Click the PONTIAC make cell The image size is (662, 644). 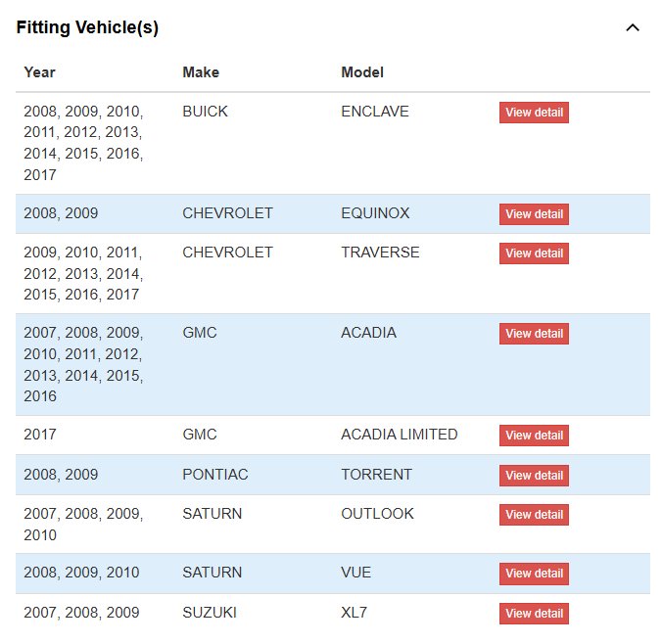[x=215, y=475]
